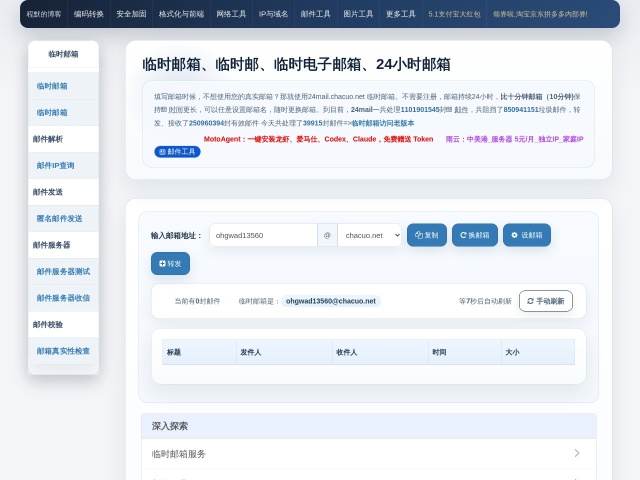Open the chacuo.net domain dropdown
Viewport: 640px width, 480px height.
click(x=369, y=235)
